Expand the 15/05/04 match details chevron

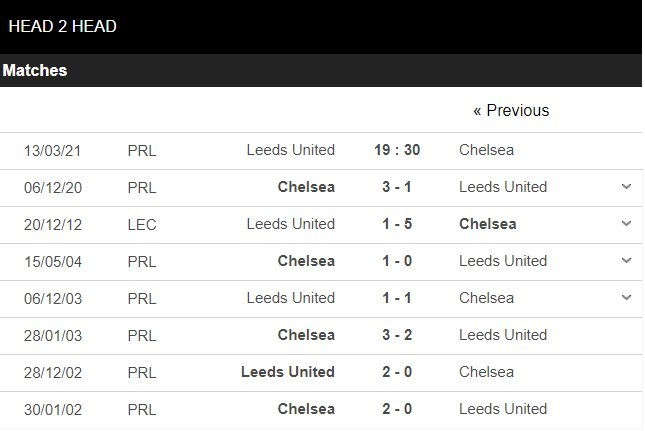pyautogui.click(x=626, y=261)
